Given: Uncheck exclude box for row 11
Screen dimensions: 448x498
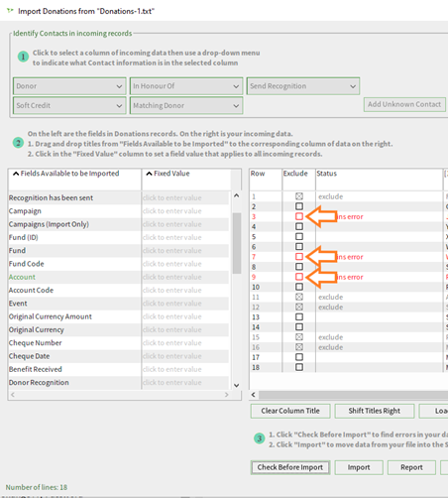Looking at the screenshot, I should pyautogui.click(x=299, y=297).
